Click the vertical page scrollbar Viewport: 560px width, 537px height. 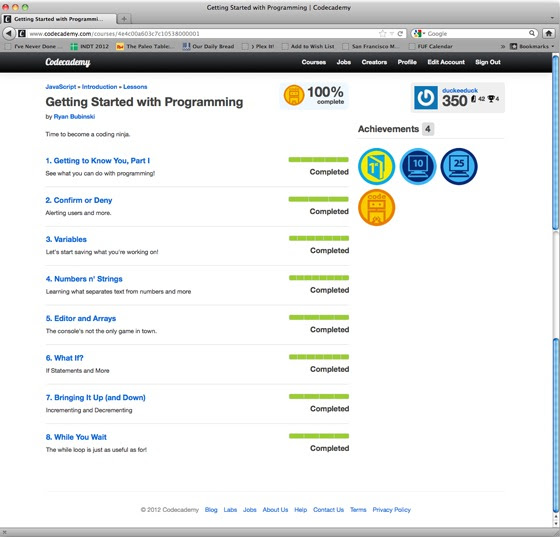(x=555, y=289)
